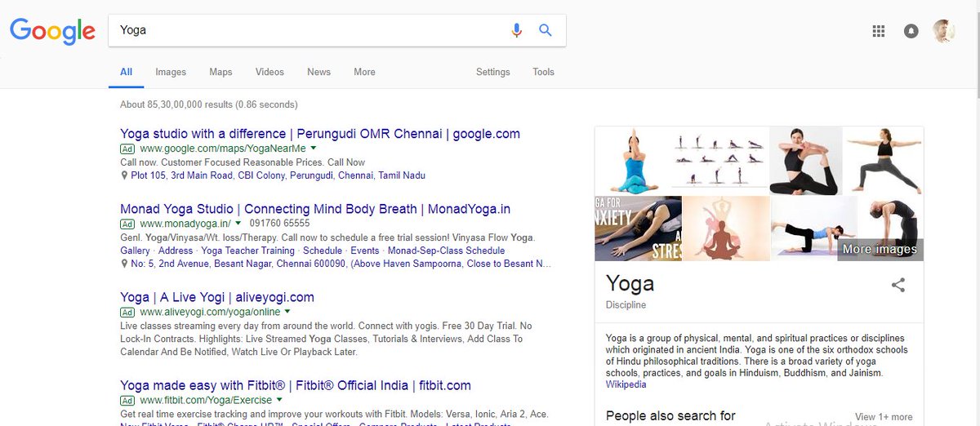This screenshot has height=426, width=980.
Task: Click the Ad badge of google.com/maps result
Action: click(x=127, y=149)
